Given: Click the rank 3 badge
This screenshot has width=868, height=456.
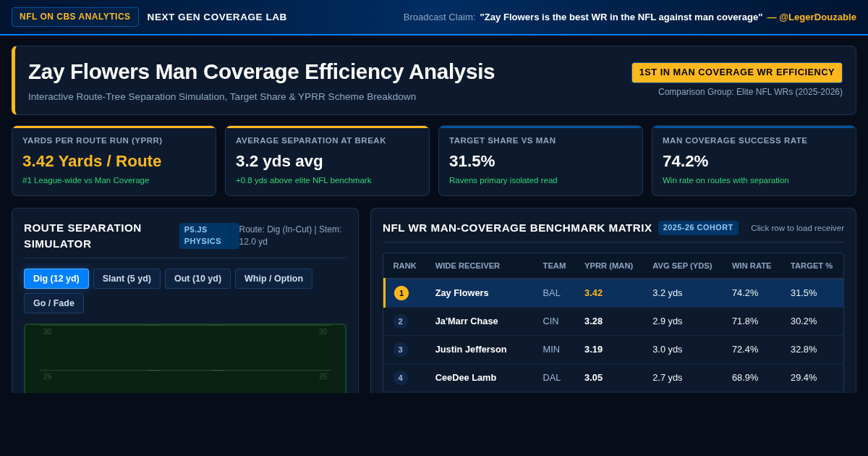Looking at the screenshot, I should point(401,350).
